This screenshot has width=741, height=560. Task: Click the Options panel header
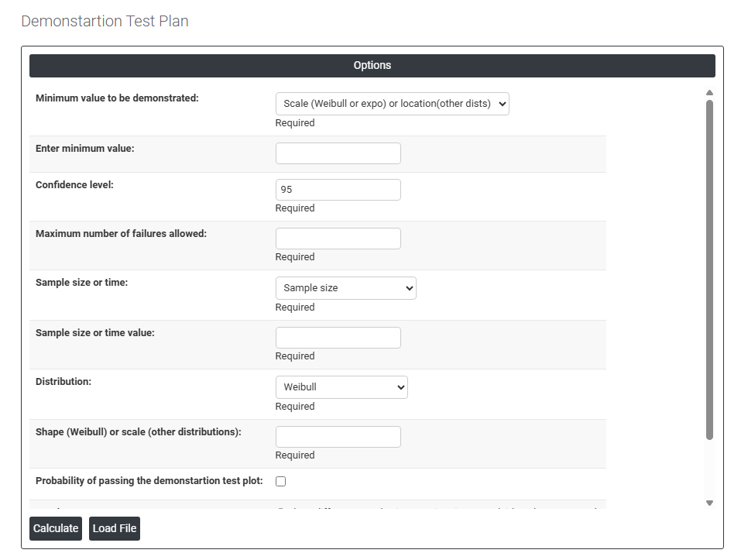pos(372,66)
